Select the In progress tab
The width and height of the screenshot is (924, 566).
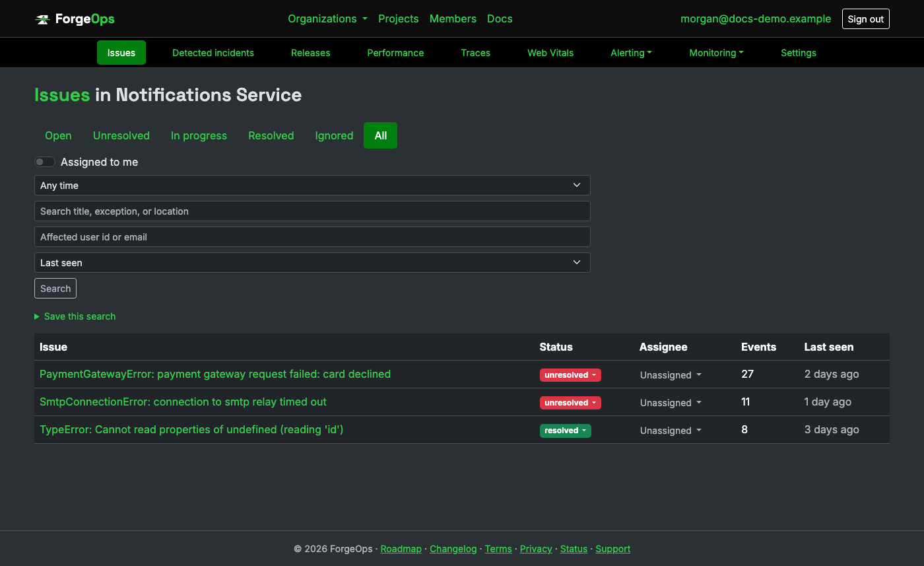tap(199, 135)
